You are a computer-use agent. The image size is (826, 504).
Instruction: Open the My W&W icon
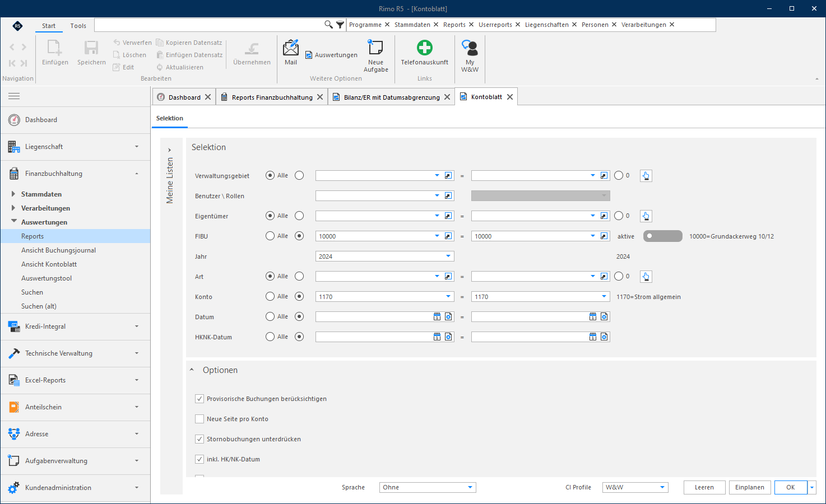470,48
